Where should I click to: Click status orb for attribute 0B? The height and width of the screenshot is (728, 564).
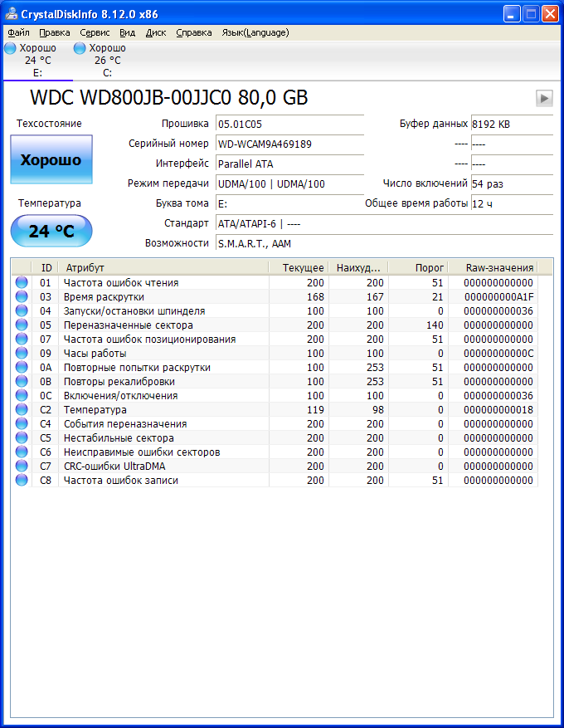point(22,381)
